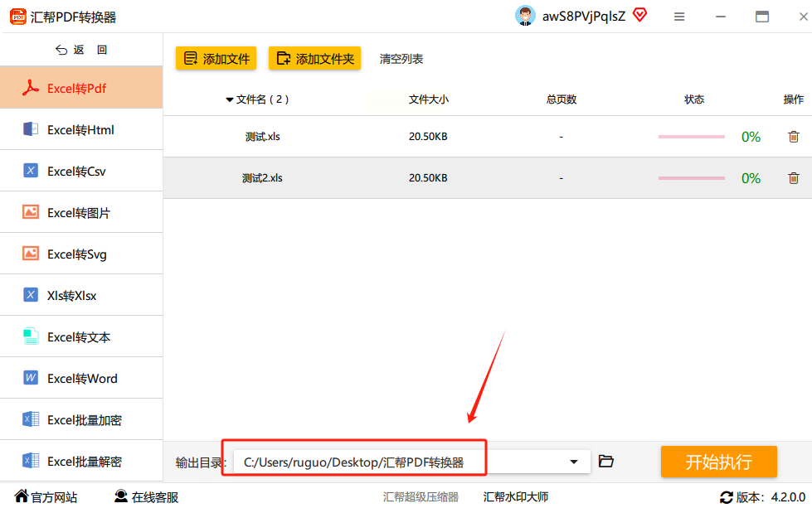Open the user avatar profile picture

(525, 16)
